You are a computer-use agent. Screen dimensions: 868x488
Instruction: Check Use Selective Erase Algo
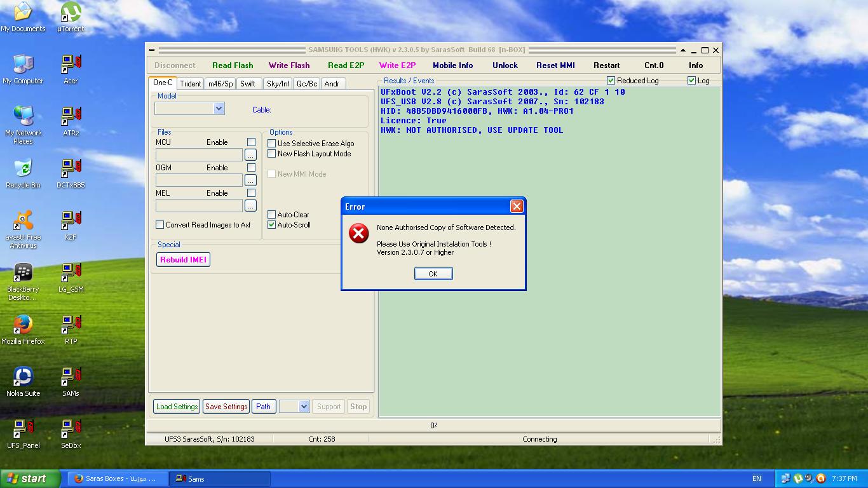click(272, 144)
